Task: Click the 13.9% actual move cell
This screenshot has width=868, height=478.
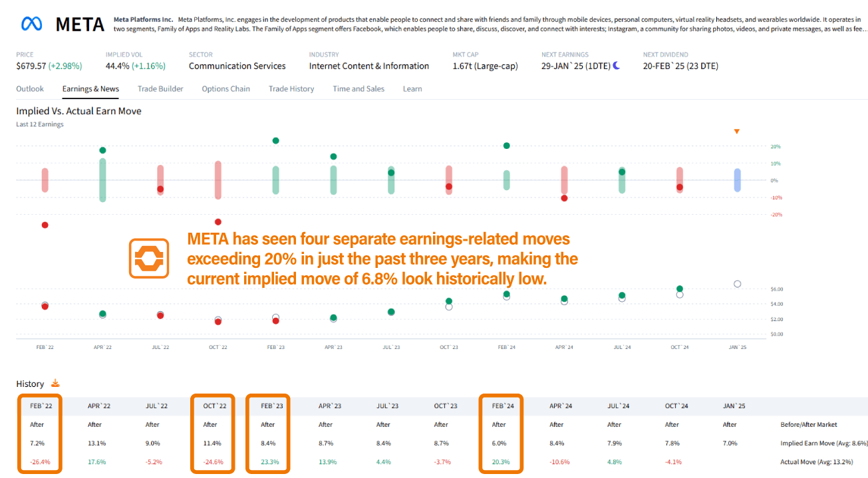Action: coord(328,461)
